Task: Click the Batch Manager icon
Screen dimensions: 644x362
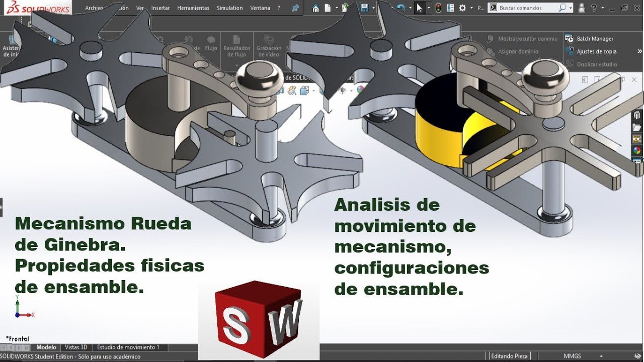Action: coord(569,39)
